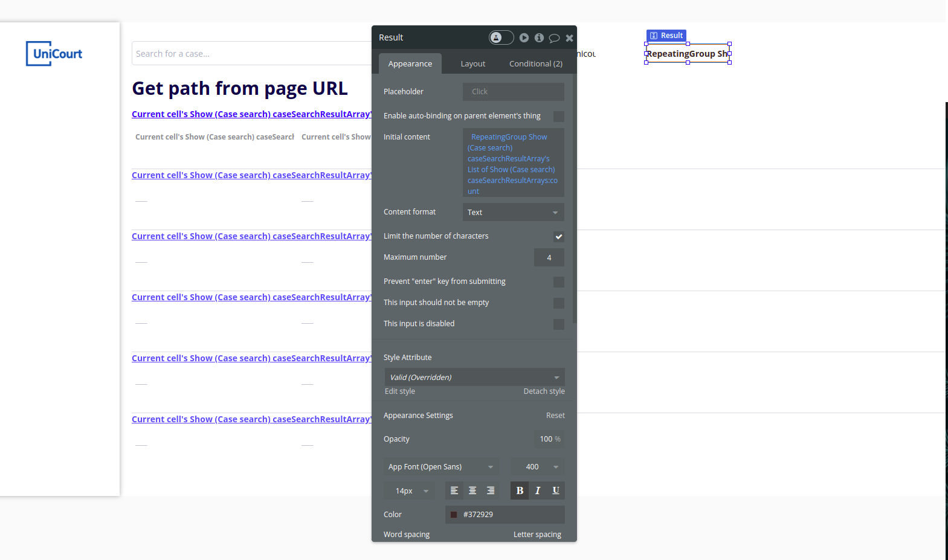Click the last Current cell's Show link
Screen dimensions: 948x560
point(251,419)
